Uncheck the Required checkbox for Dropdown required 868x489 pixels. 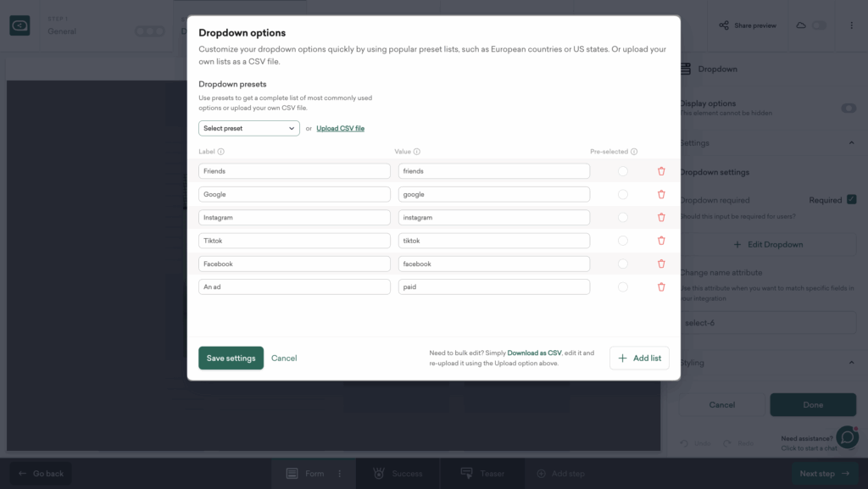click(852, 200)
